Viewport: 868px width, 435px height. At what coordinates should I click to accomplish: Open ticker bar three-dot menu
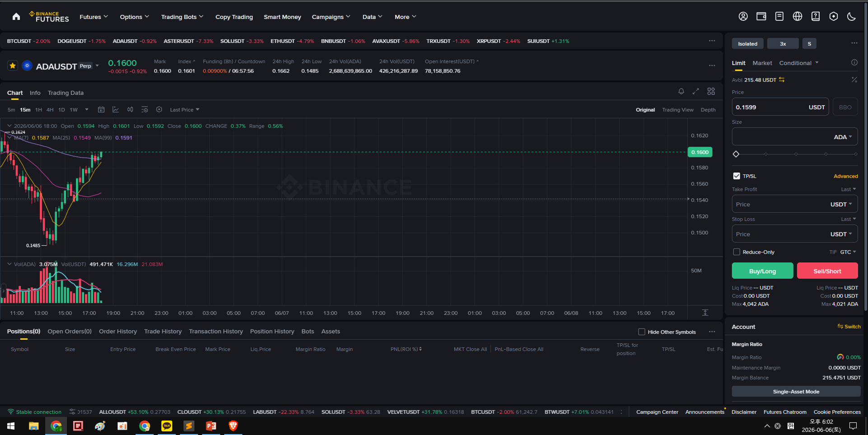click(x=712, y=41)
